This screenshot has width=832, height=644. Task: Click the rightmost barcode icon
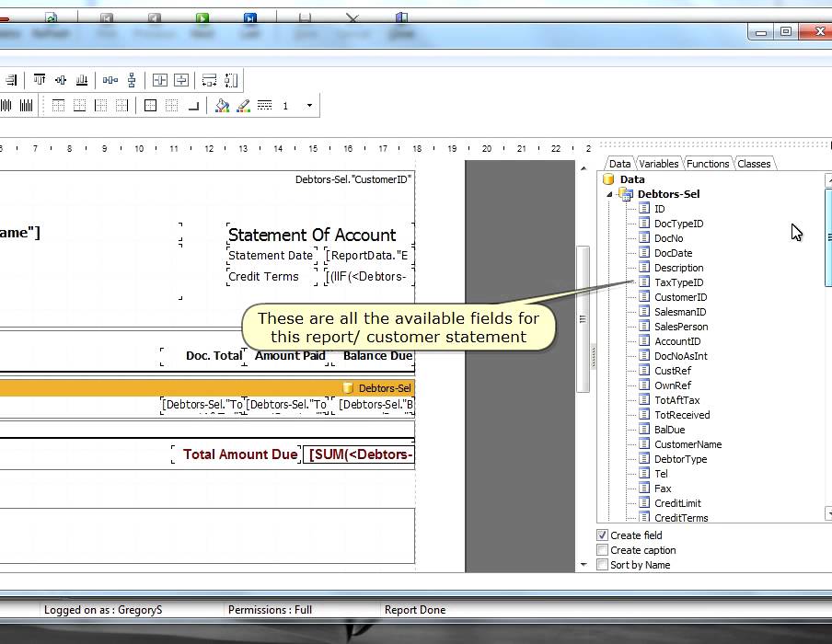(x=26, y=106)
